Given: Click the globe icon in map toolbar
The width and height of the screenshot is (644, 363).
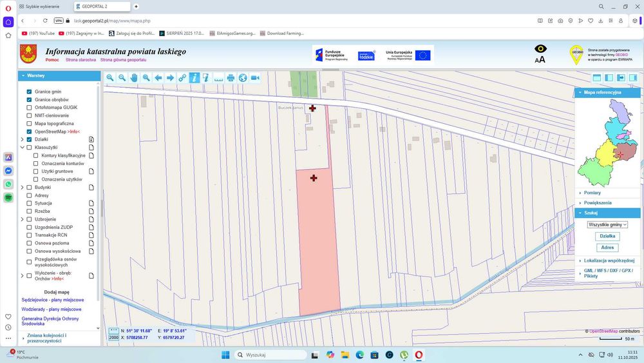Looking at the screenshot, I should pos(243,78).
